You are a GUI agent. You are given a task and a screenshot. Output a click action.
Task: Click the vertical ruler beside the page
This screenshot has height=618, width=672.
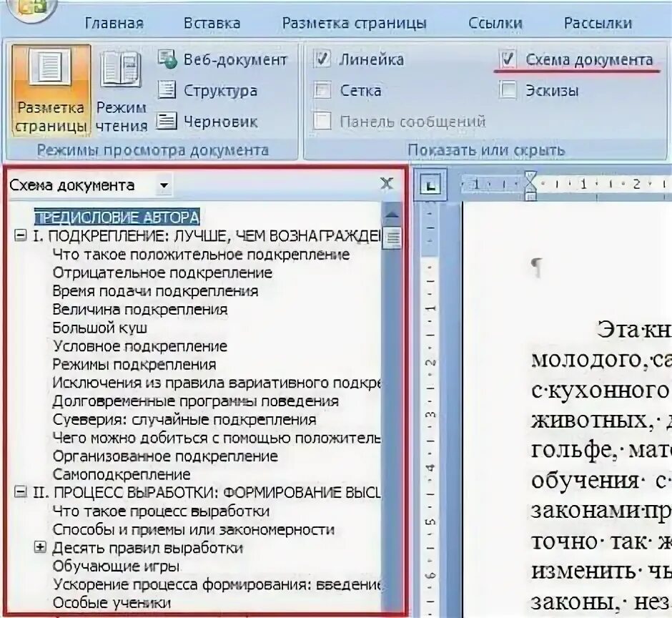(430, 410)
